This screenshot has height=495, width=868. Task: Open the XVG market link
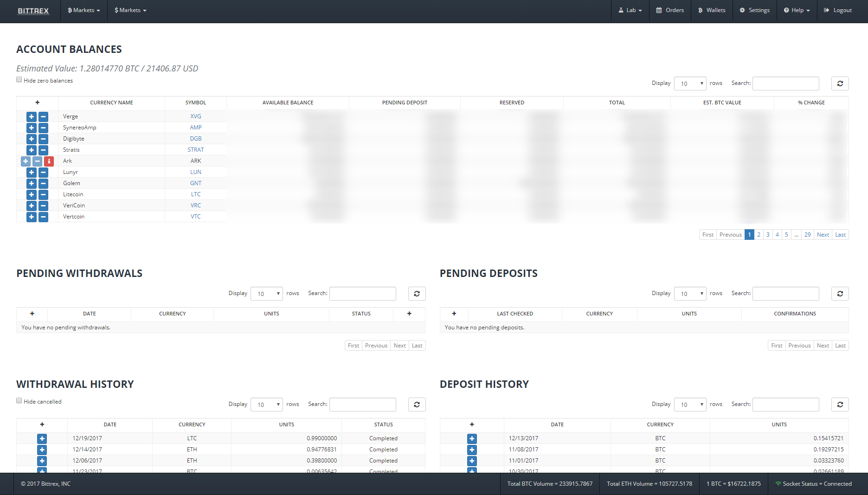pyautogui.click(x=196, y=116)
